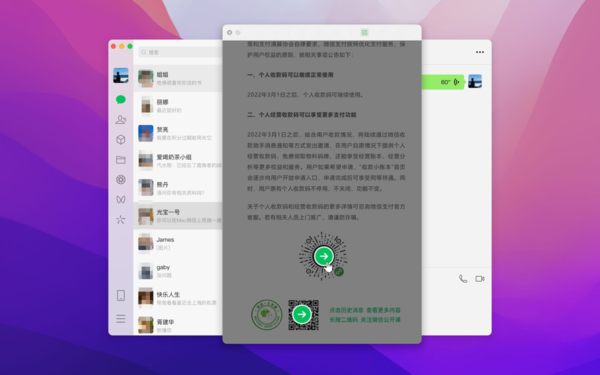600x375 pixels.
Task: Click the square QR code at article bottom
Action: 303,315
